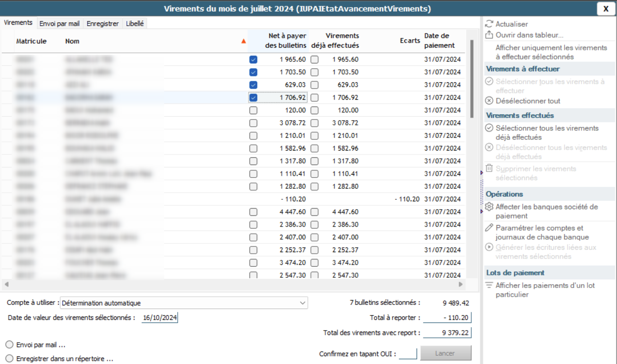The width and height of the screenshot is (617, 364).
Task: Open the Libellé tab
Action: pyautogui.click(x=135, y=23)
